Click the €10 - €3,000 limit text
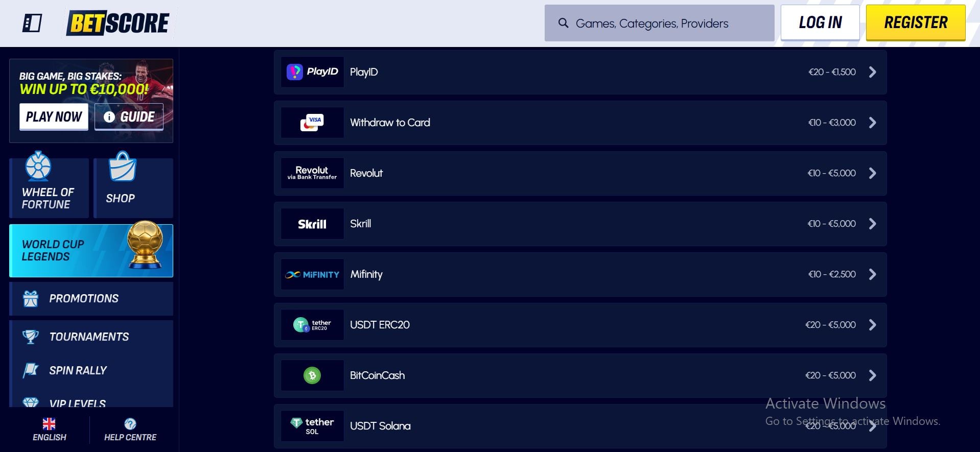980x452 pixels. coord(832,123)
